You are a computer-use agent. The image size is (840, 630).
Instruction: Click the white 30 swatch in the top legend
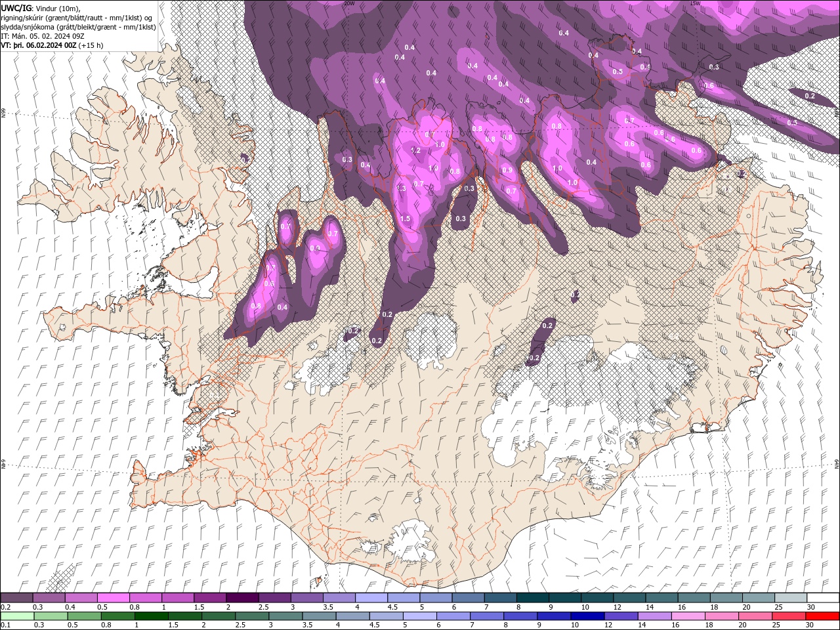point(823,598)
